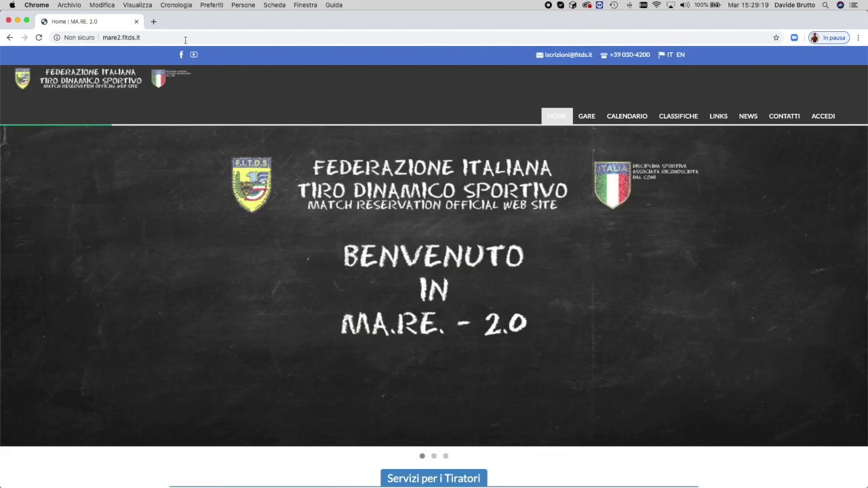Click the Wi-Fi status icon
Image resolution: width=868 pixels, height=488 pixels.
(x=656, y=5)
